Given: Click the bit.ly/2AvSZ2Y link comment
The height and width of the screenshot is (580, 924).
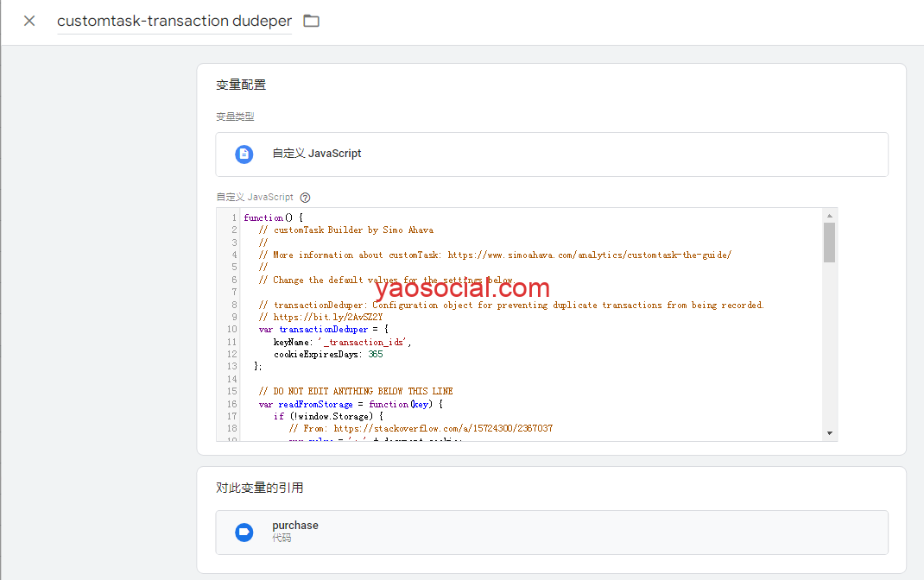Looking at the screenshot, I should coord(327,317).
